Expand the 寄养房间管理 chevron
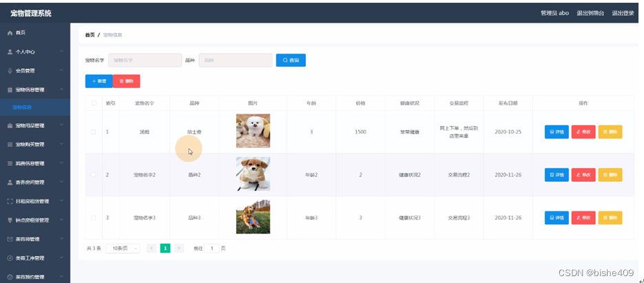This screenshot has width=644, height=283. tap(61, 182)
